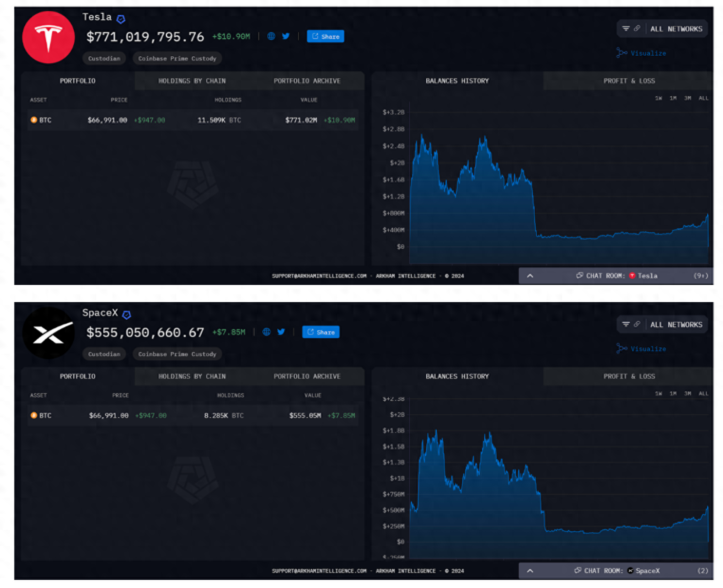
Task: Open ALL NETWORKS dropdown in SpaceX panel
Action: click(676, 325)
